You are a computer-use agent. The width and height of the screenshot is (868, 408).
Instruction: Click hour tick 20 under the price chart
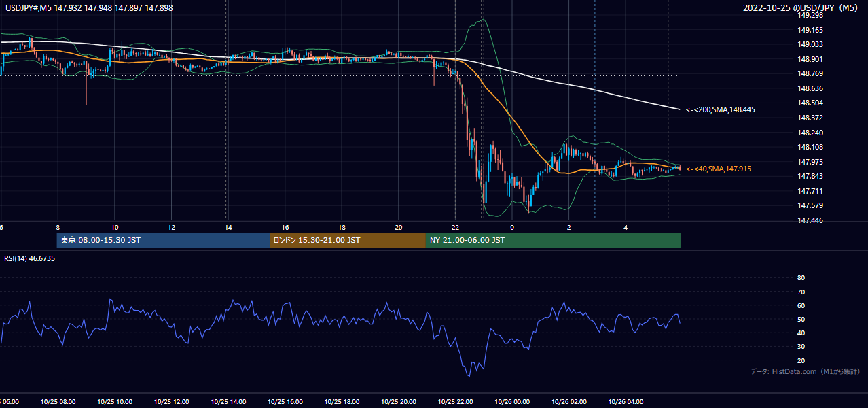click(399, 228)
